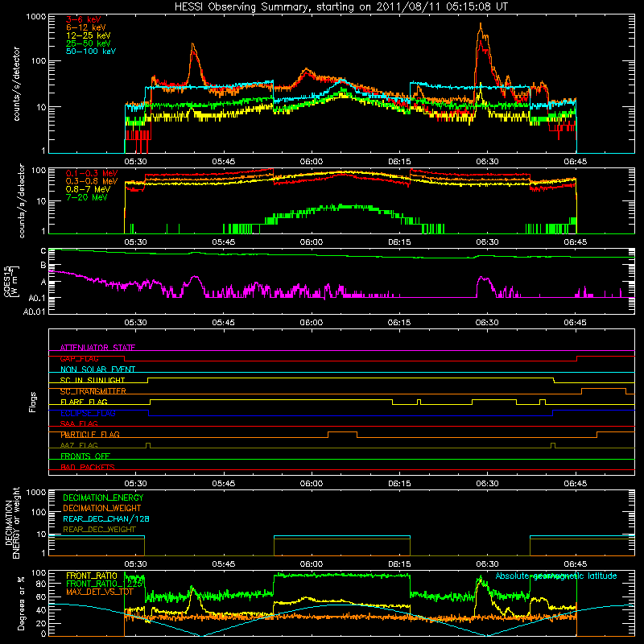The height and width of the screenshot is (644, 644).
Task: Click the Flags axis title
Action: click(33, 402)
